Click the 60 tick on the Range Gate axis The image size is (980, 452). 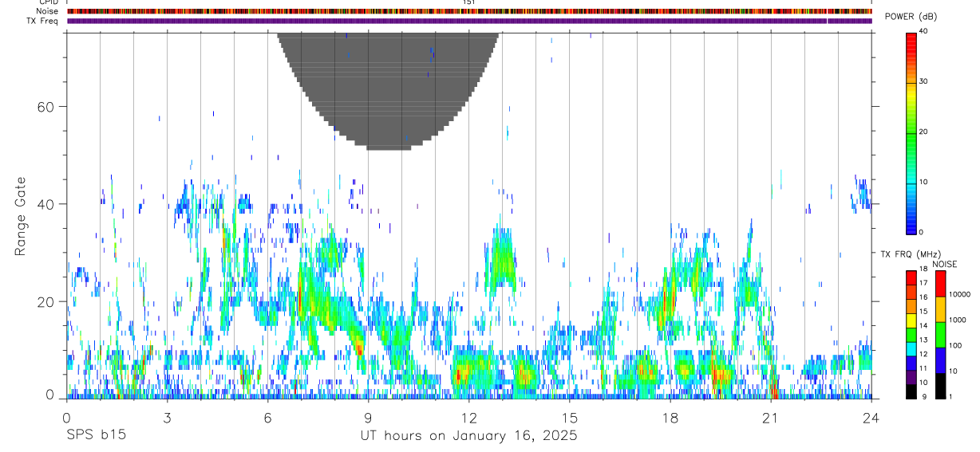(x=47, y=107)
